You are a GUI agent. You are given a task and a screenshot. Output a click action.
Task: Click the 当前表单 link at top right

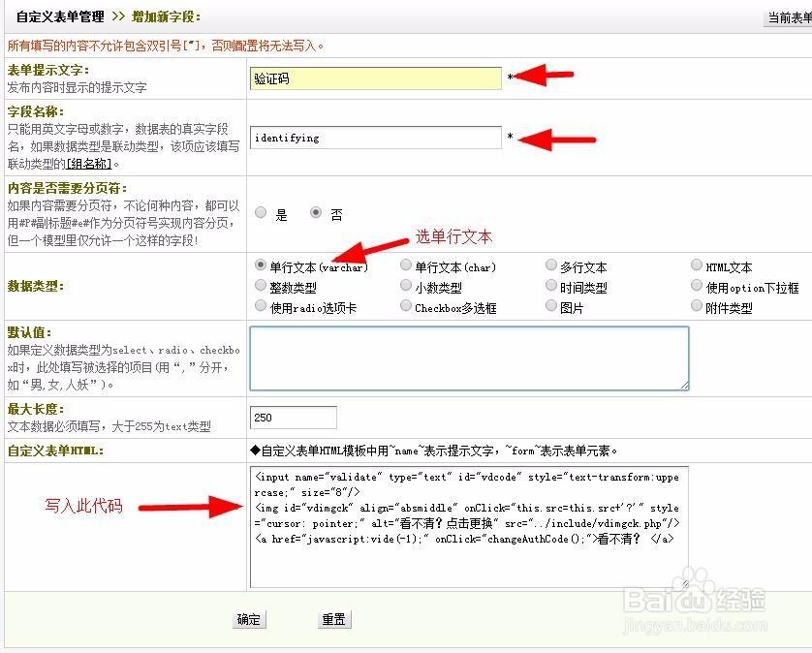tap(796, 16)
